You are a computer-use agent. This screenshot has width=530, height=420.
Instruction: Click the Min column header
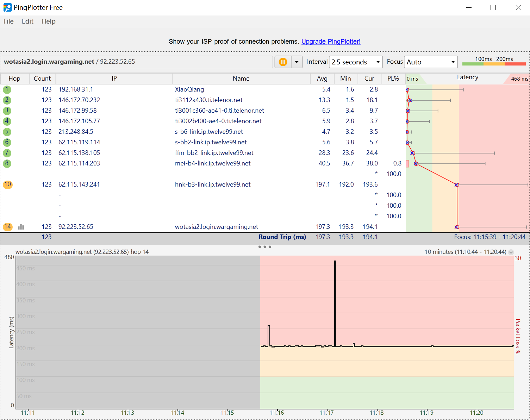pyautogui.click(x=345, y=79)
